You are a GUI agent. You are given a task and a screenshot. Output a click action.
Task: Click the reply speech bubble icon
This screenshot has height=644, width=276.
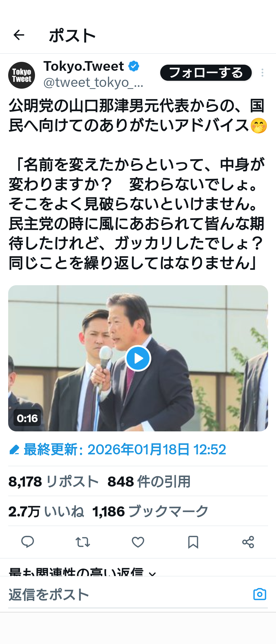click(28, 542)
